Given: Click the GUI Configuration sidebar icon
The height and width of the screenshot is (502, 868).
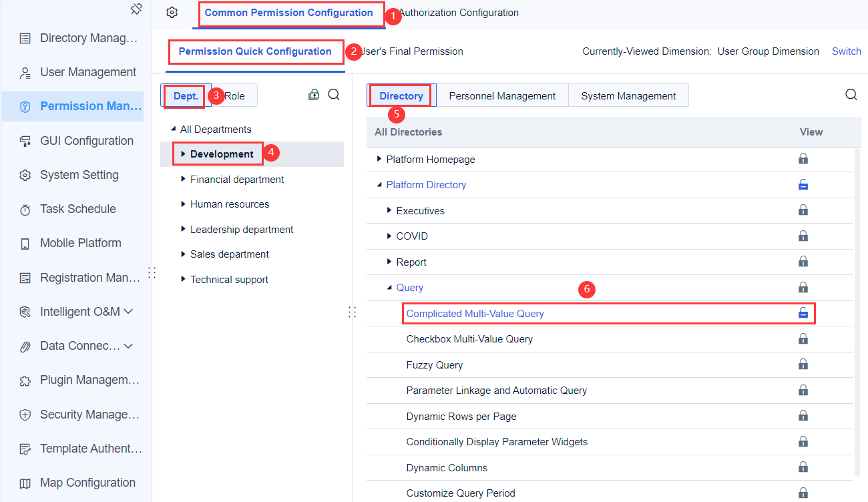Looking at the screenshot, I should point(25,140).
